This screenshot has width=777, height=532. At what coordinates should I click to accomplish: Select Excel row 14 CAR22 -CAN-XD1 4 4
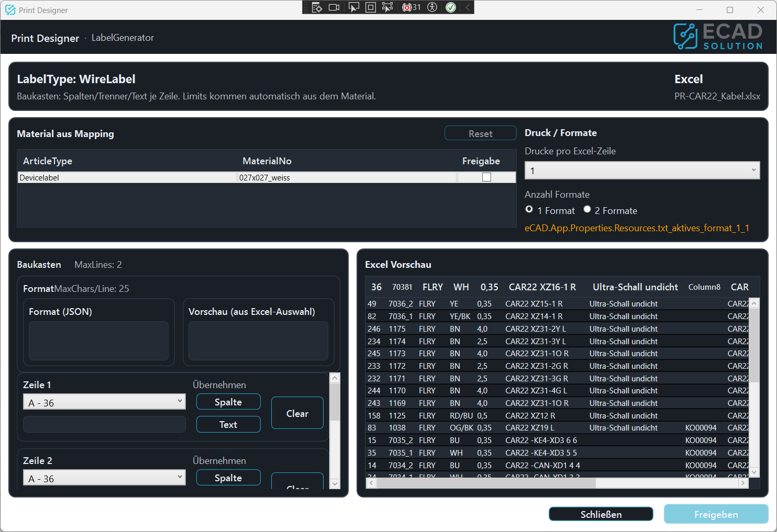pyautogui.click(x=557, y=465)
